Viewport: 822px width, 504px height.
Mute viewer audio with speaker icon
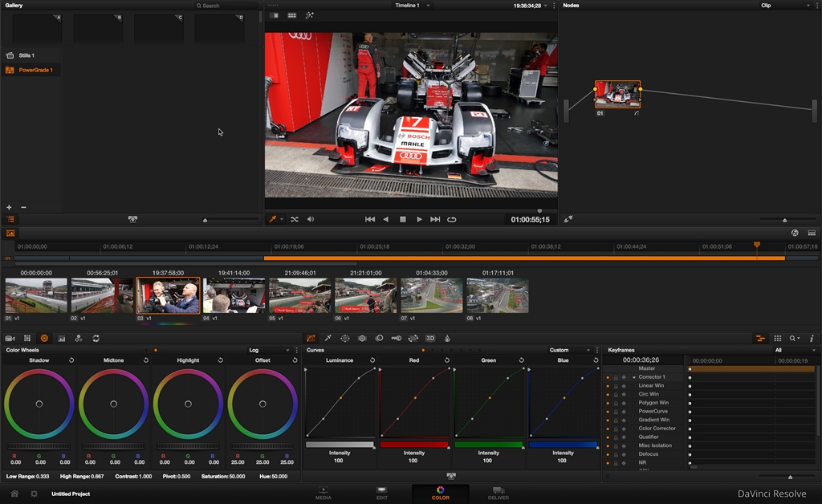click(x=311, y=219)
